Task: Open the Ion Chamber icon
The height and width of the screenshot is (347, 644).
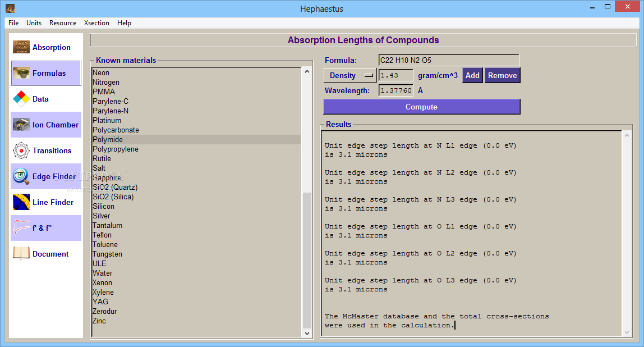Action: (x=21, y=125)
